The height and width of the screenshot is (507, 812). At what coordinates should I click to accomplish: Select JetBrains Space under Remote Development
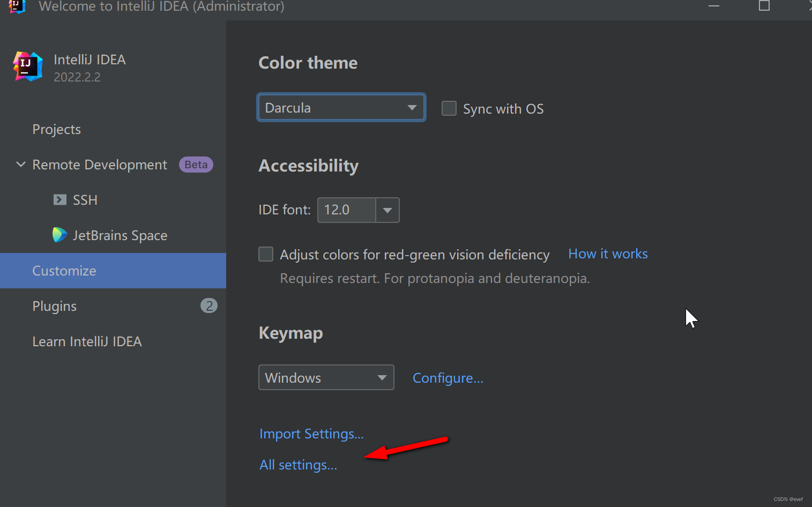point(120,235)
